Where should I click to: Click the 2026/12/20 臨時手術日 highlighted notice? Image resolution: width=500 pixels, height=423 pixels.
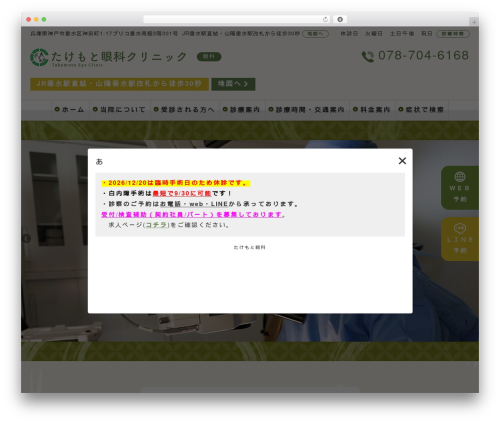(176, 183)
